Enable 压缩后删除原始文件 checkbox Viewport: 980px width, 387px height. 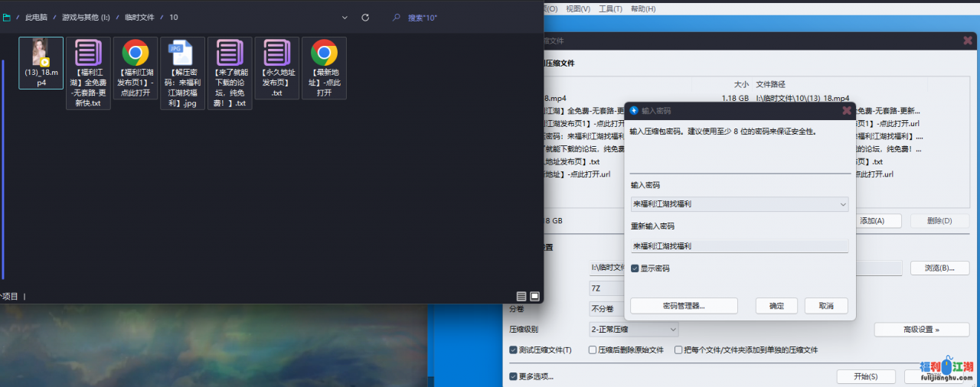593,350
